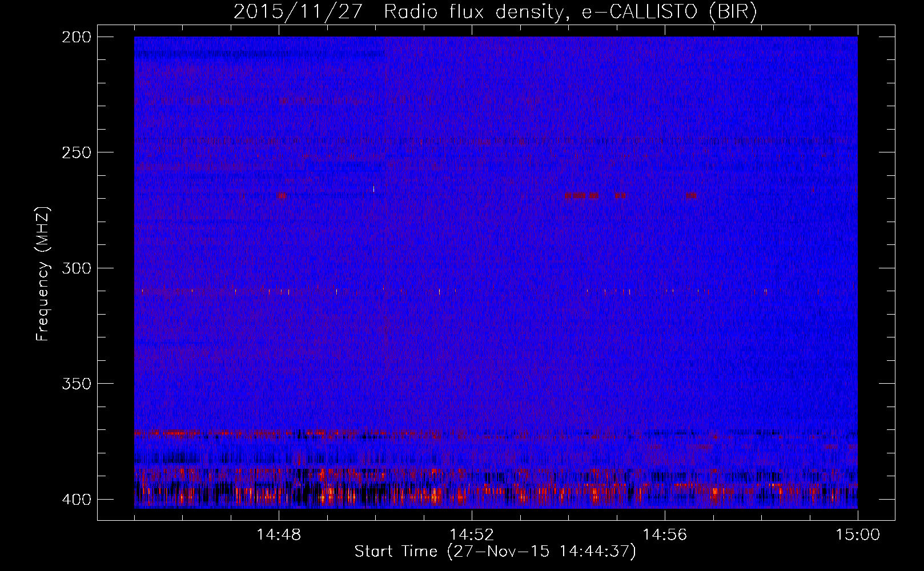
Task: Click the 14:48 time tick label
Action: click(279, 535)
